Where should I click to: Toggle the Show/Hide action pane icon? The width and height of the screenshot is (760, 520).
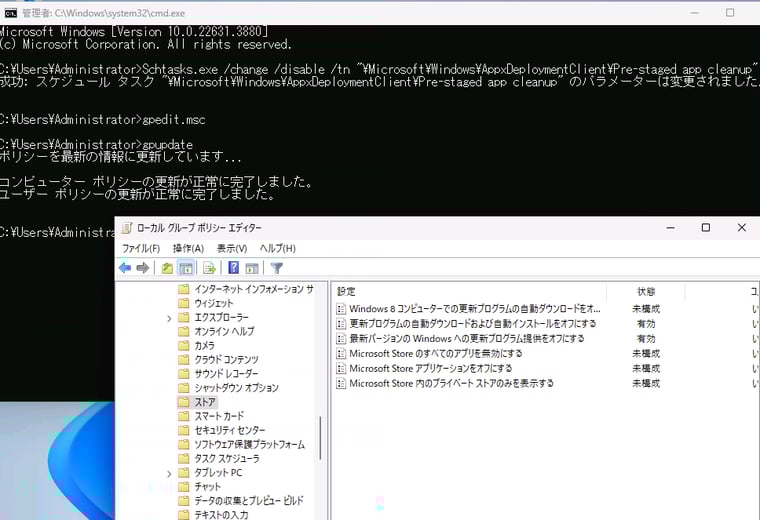(252, 268)
